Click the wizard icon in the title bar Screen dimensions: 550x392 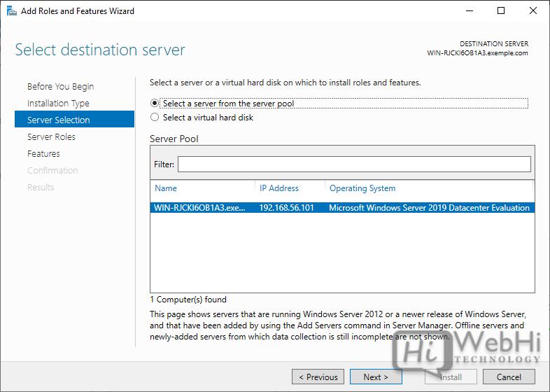[x=10, y=10]
